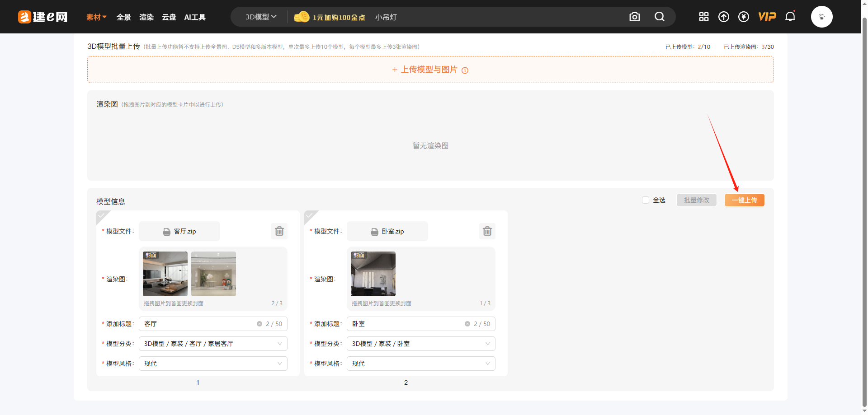868x415 pixels.
Task: Toggle selection corner of the 卧室 model card
Action: pos(310,215)
